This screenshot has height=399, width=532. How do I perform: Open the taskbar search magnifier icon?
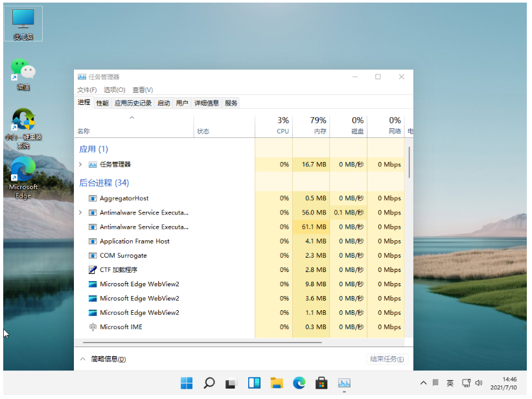coord(209,383)
